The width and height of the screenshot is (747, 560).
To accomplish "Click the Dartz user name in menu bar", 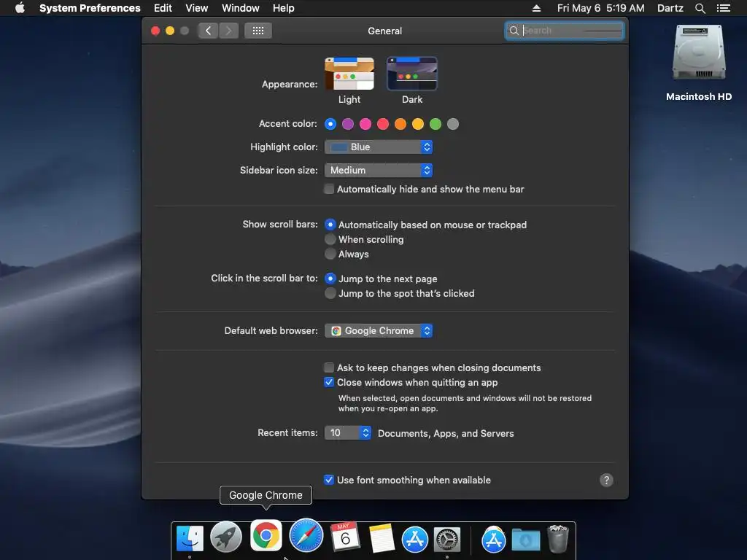I will [x=670, y=8].
